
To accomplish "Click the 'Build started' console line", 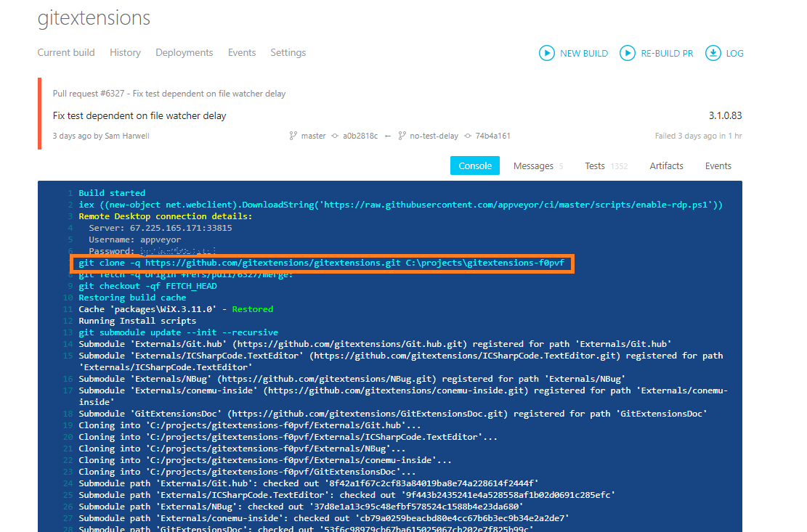I will (x=112, y=193).
